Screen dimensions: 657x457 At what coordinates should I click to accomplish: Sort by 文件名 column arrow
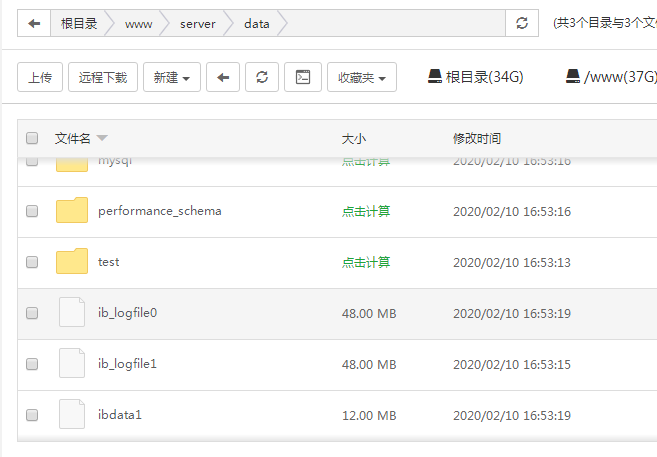102,139
